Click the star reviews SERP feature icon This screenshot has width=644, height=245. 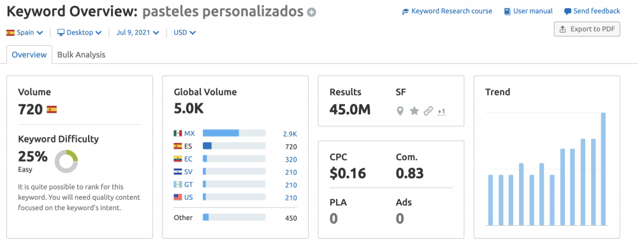pos(414,110)
